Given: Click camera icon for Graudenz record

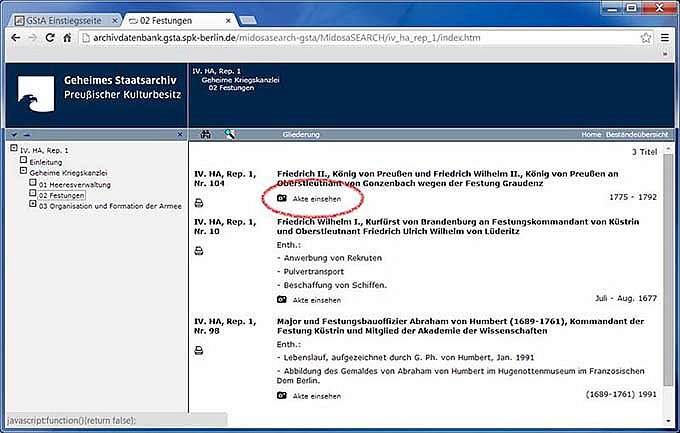Looking at the screenshot, I should click(x=282, y=200).
